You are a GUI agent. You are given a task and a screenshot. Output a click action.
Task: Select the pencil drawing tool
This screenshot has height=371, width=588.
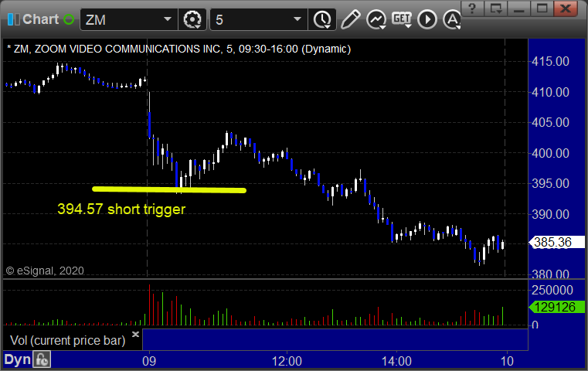tap(350, 19)
